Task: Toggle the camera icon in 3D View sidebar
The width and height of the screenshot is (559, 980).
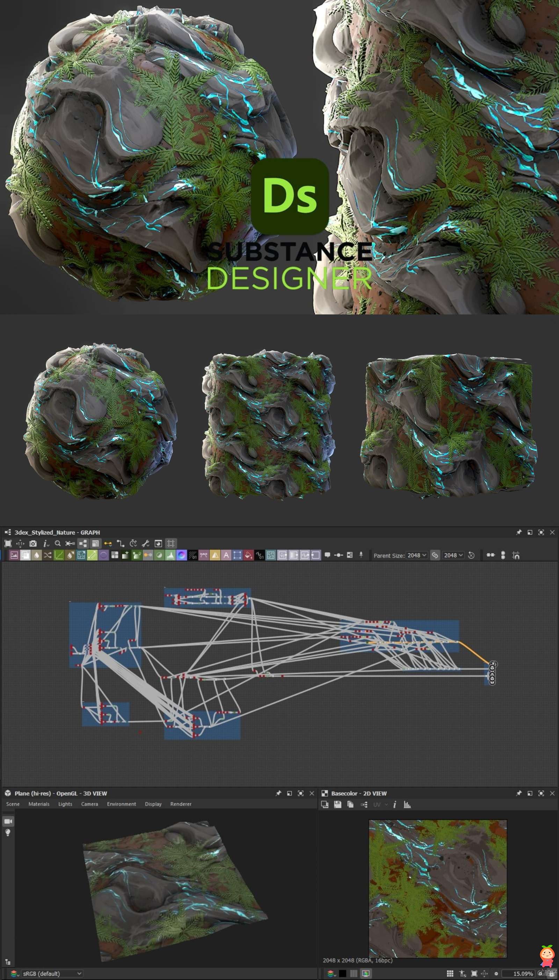Action: click(8, 821)
